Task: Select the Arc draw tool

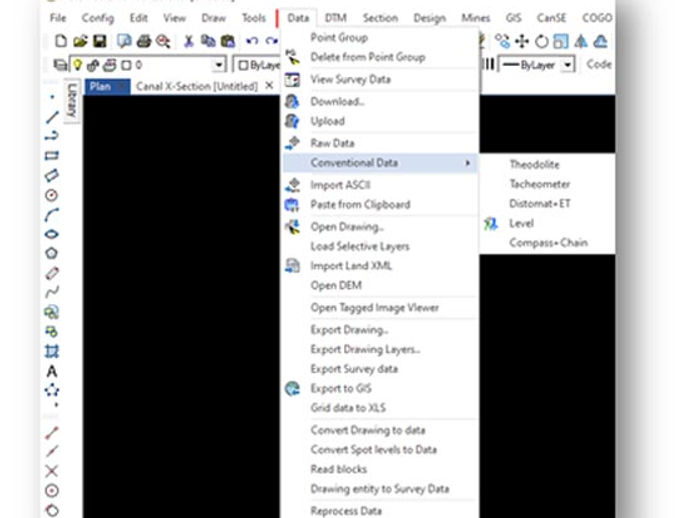Action: point(51,214)
